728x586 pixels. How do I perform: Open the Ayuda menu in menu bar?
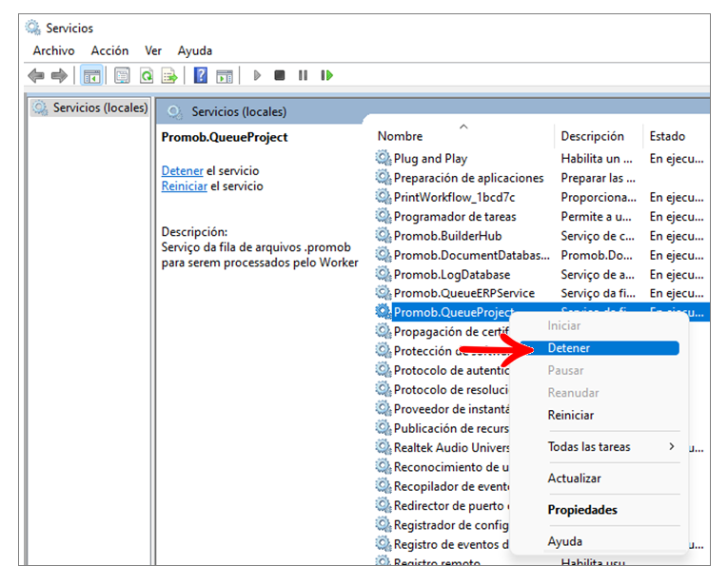point(195,50)
